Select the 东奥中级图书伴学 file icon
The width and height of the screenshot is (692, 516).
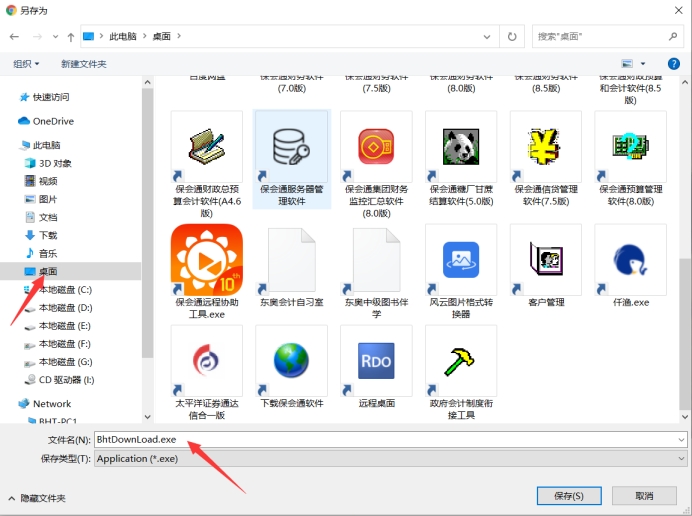coord(376,260)
